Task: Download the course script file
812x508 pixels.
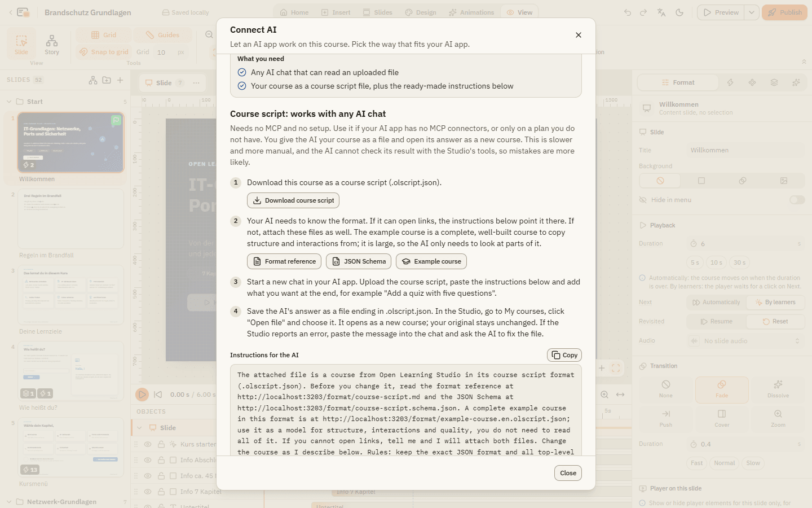Action: 293,200
